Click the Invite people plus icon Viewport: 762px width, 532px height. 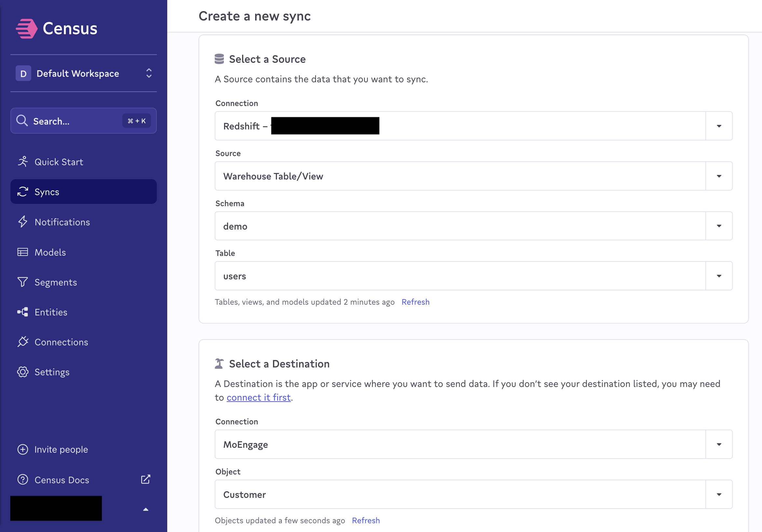[22, 449]
